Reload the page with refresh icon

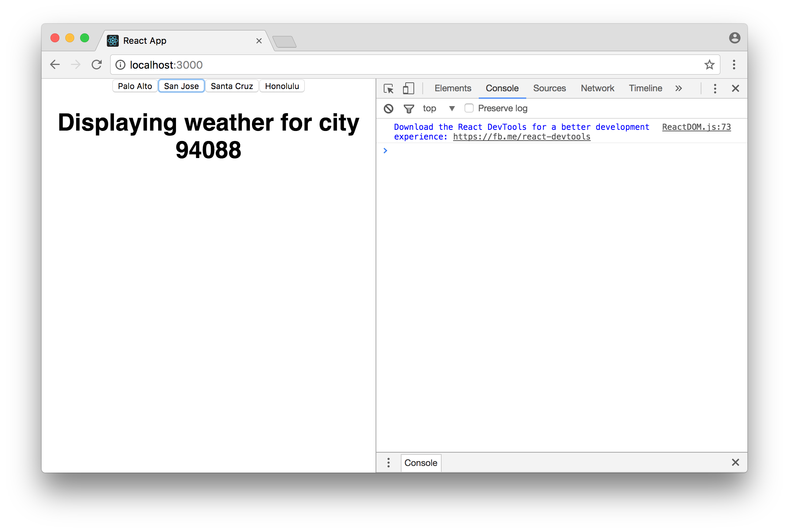pyautogui.click(x=97, y=65)
